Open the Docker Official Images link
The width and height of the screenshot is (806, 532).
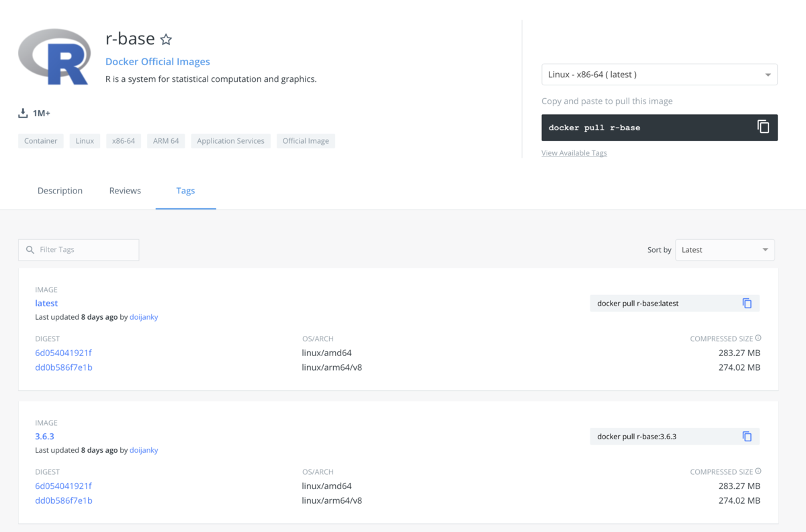click(158, 62)
